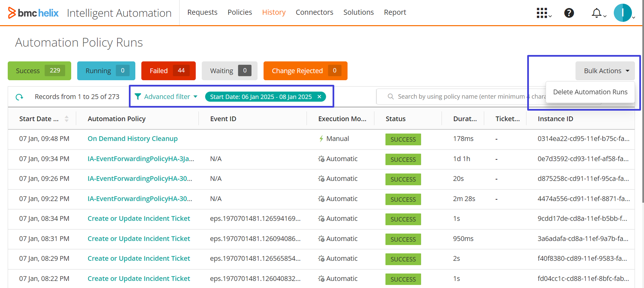Click the search magnifier icon
This screenshot has width=644, height=288.
391,97
